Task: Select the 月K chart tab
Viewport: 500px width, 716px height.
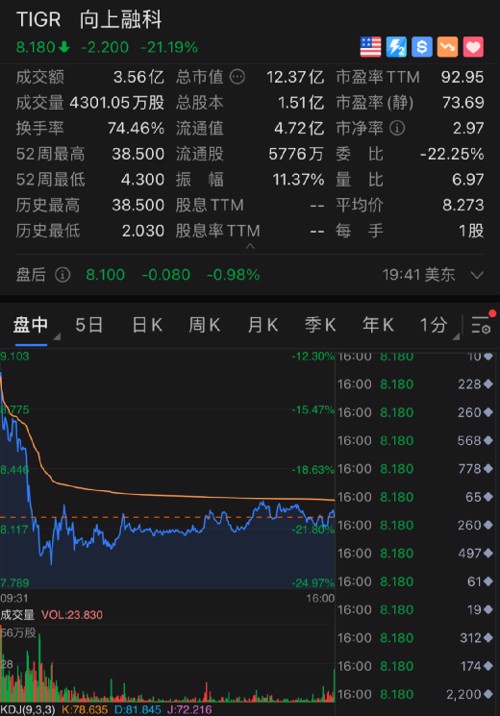Action: click(x=263, y=325)
